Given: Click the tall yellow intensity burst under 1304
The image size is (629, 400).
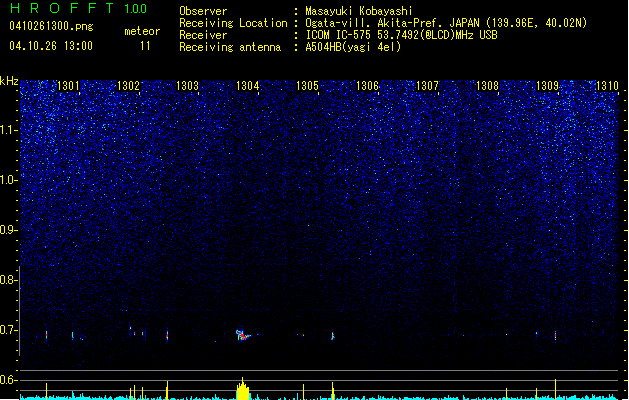Looking at the screenshot, I should coord(242,389).
